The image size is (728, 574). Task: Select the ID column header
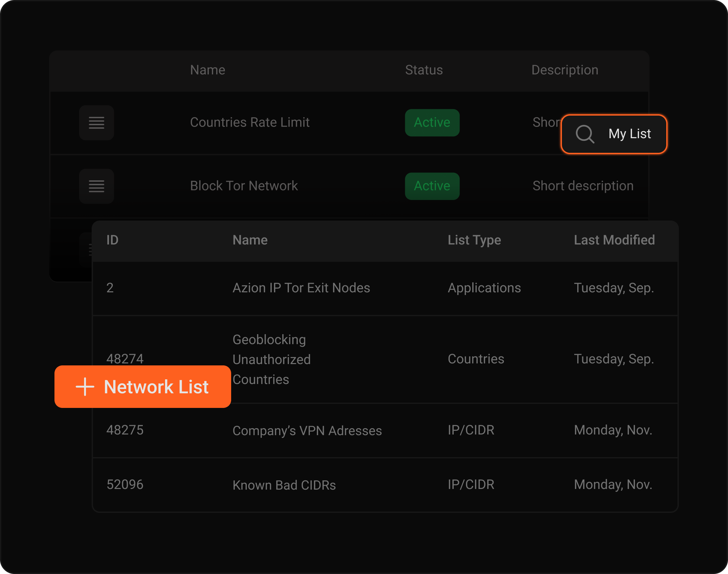[x=112, y=240]
